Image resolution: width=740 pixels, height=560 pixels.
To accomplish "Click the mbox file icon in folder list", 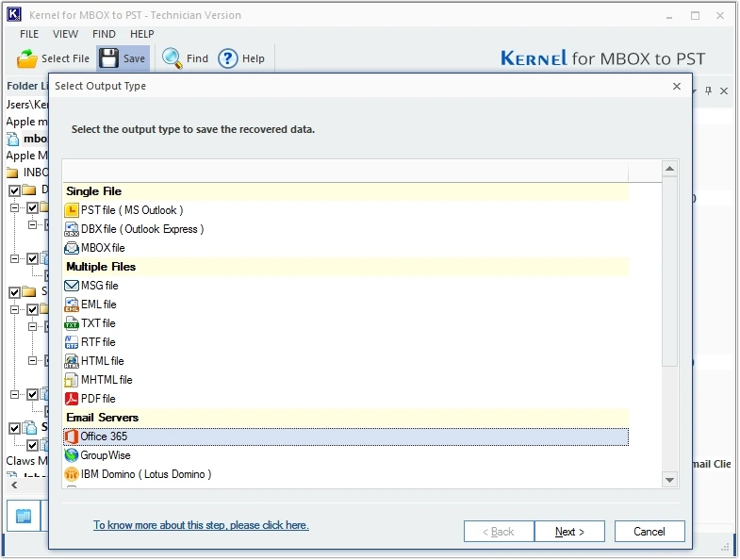I will (x=13, y=139).
